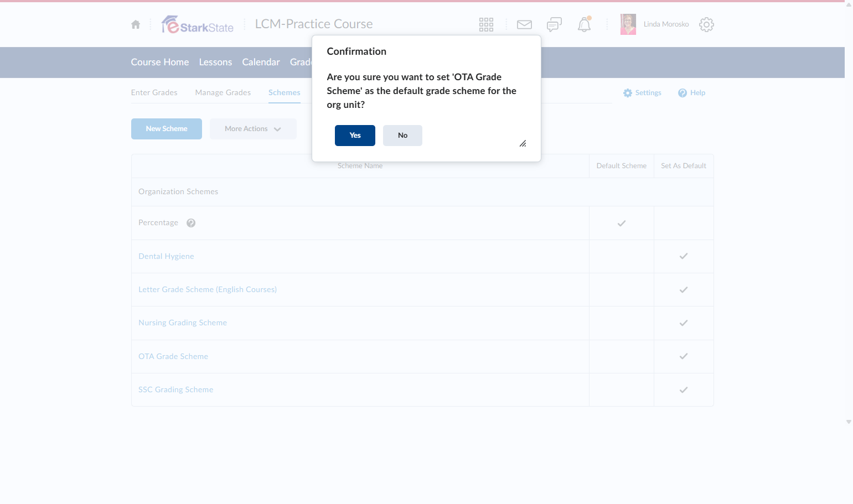The width and height of the screenshot is (853, 504).
Task: Decline with the No button
Action: [x=402, y=136]
